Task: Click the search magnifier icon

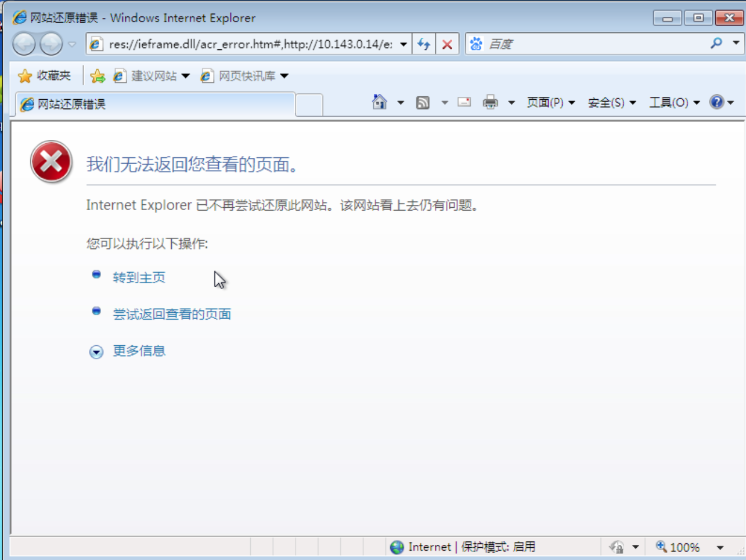Action: click(716, 44)
